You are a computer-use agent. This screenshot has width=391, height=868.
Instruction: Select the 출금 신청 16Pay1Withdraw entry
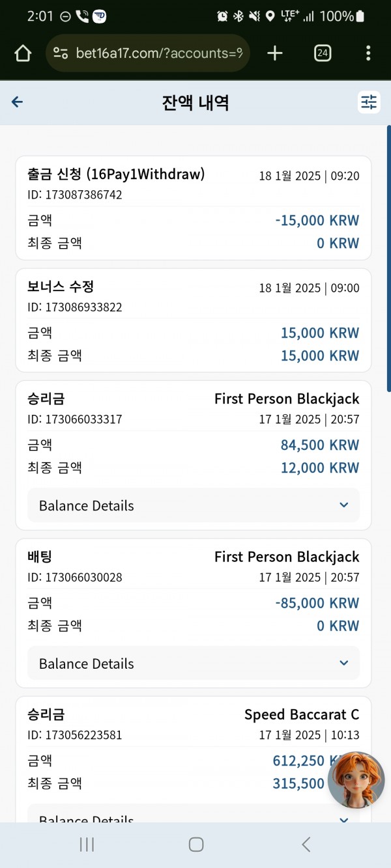pos(194,208)
